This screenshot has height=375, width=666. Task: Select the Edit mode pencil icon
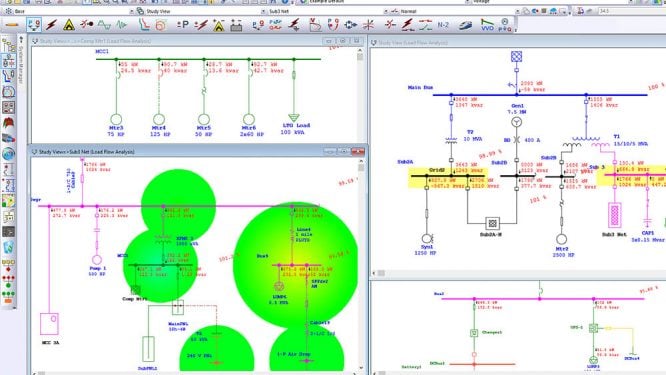(x=12, y=25)
